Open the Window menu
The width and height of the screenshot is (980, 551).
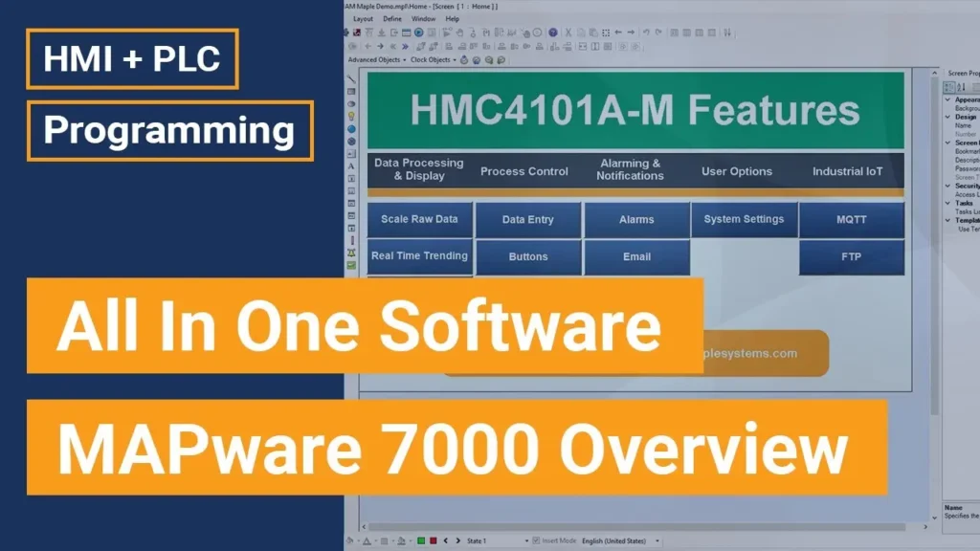pos(423,18)
